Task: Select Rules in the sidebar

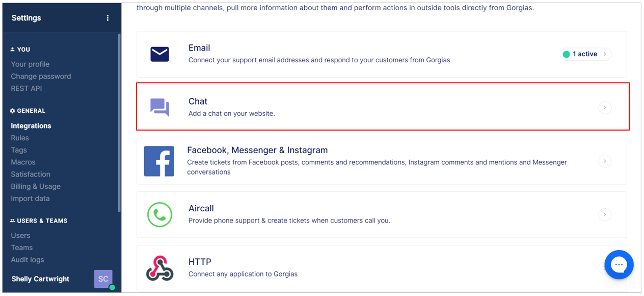Action: [20, 138]
